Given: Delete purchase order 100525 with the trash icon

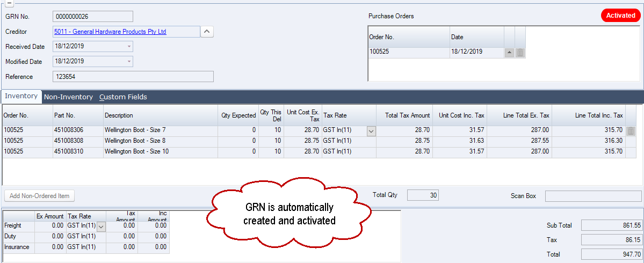Looking at the screenshot, I should [520, 53].
